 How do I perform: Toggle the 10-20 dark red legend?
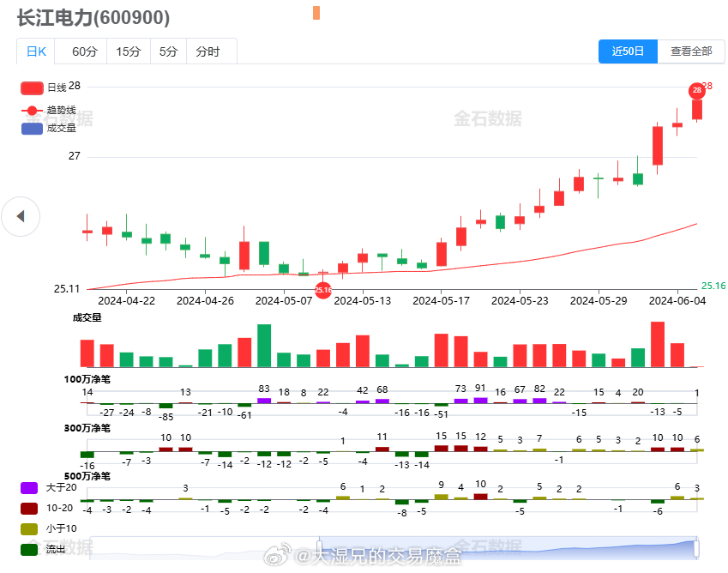coord(46,508)
